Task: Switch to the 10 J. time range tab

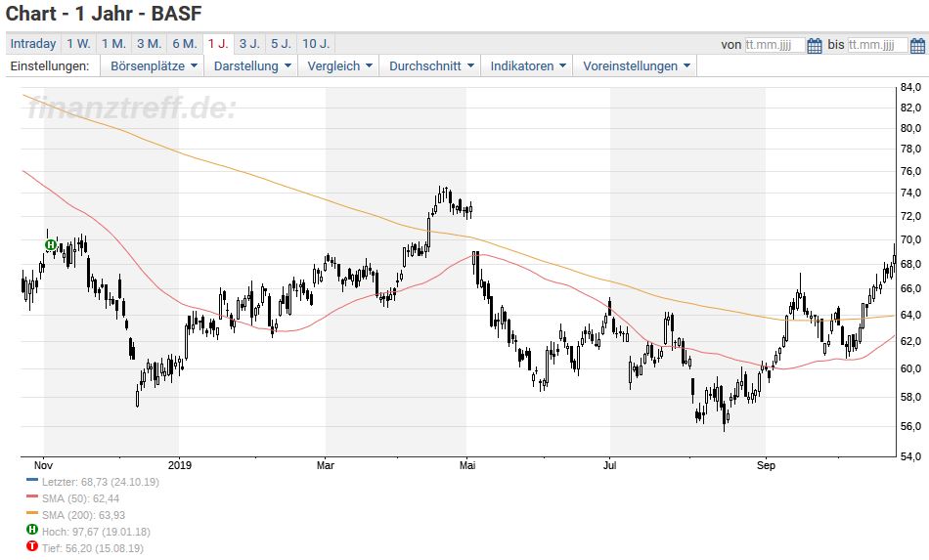Action: (x=316, y=44)
